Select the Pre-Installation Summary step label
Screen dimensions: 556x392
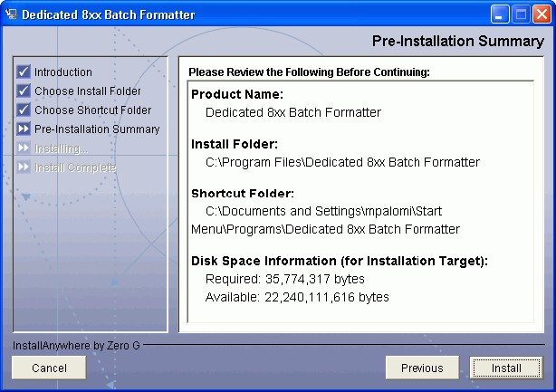click(97, 129)
